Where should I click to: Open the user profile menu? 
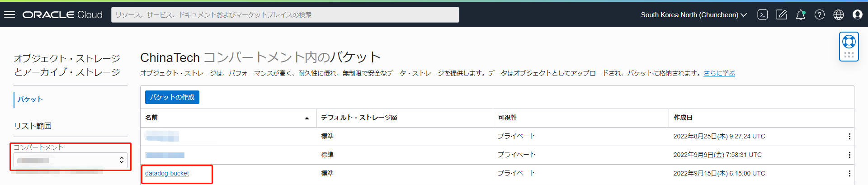[858, 14]
